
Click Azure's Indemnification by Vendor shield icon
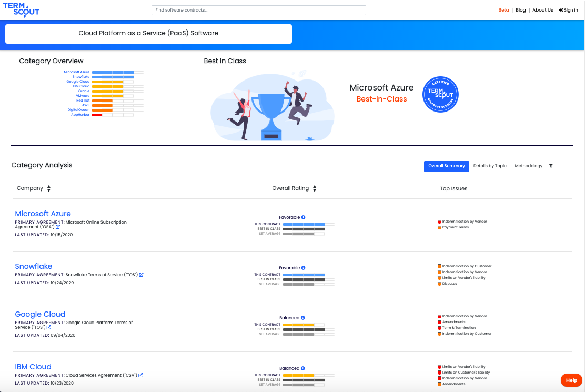tap(439, 222)
